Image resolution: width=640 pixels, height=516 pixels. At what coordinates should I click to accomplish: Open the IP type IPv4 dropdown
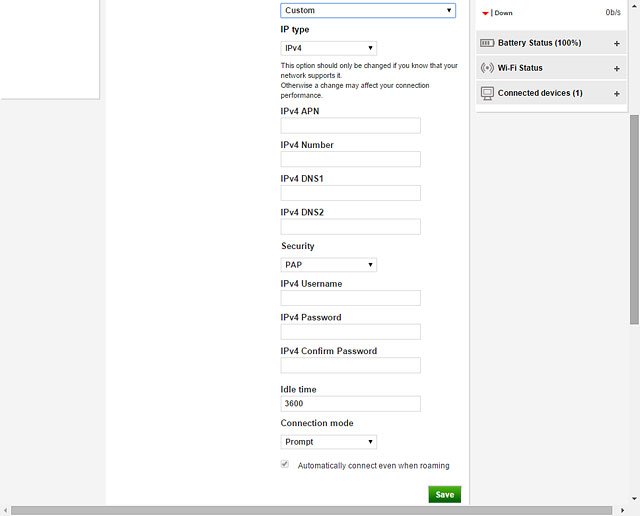click(x=328, y=48)
